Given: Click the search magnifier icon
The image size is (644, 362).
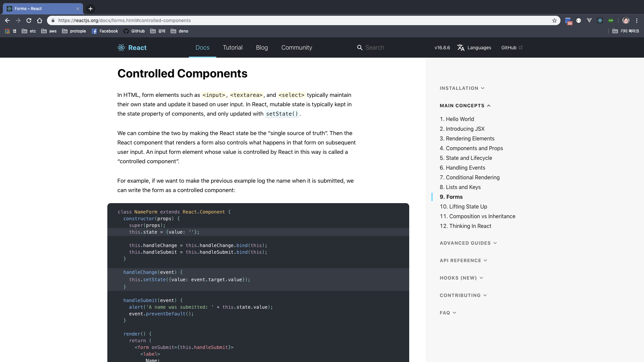Looking at the screenshot, I should click(360, 48).
